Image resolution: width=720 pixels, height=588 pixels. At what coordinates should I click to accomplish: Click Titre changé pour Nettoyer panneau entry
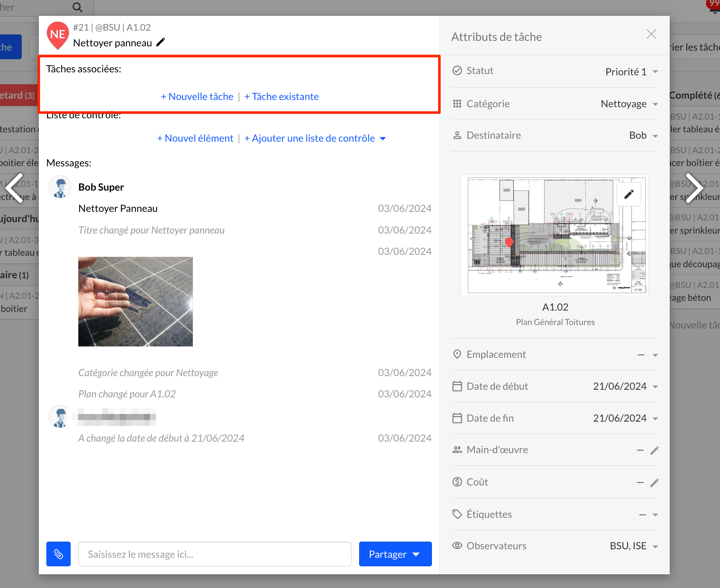pos(151,230)
